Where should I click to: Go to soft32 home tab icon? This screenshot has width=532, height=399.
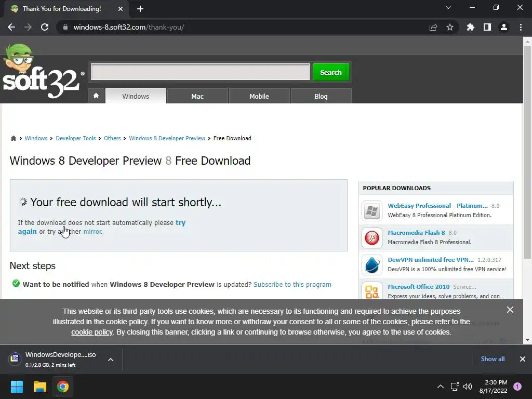pos(96,96)
